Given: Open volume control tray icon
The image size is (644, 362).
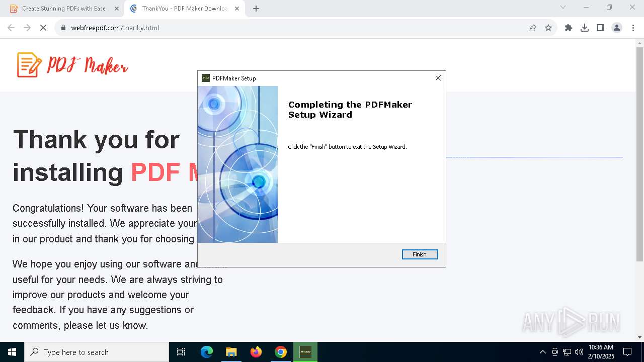Looking at the screenshot, I should (579, 352).
